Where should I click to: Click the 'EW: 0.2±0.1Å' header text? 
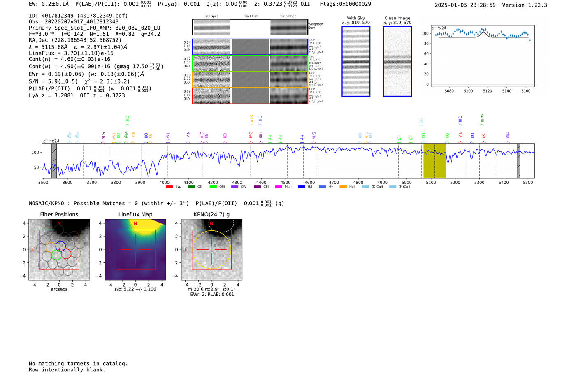pos(49,4)
